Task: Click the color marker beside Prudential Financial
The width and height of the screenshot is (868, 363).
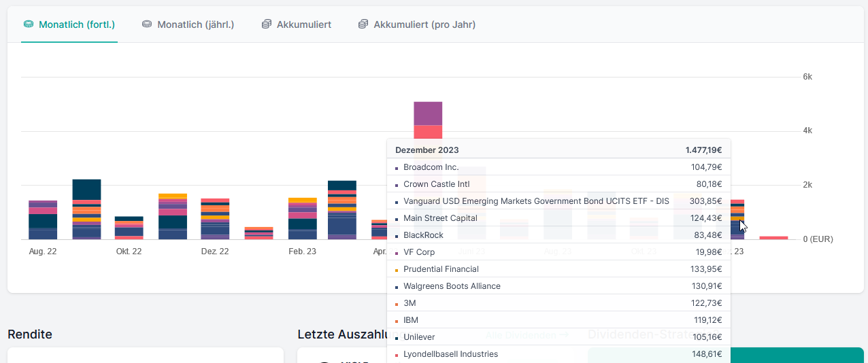Action: click(397, 270)
